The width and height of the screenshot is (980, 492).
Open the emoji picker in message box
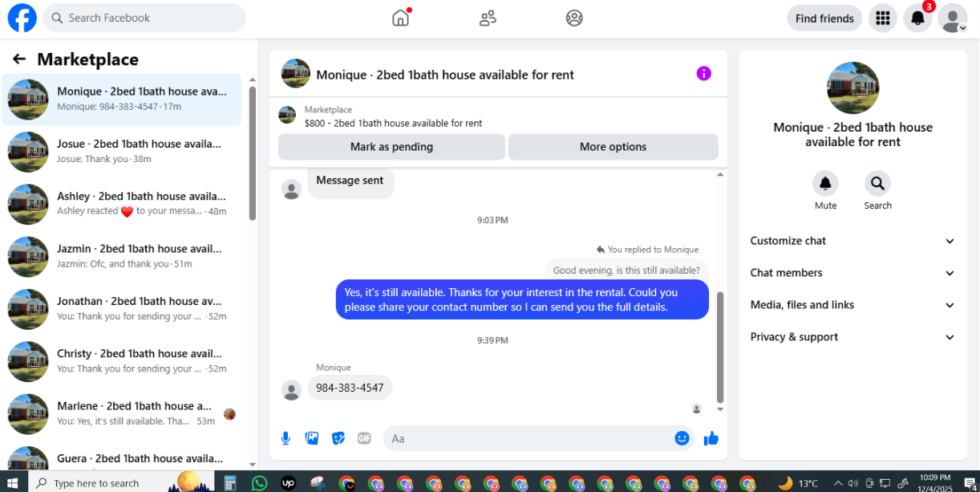click(682, 438)
